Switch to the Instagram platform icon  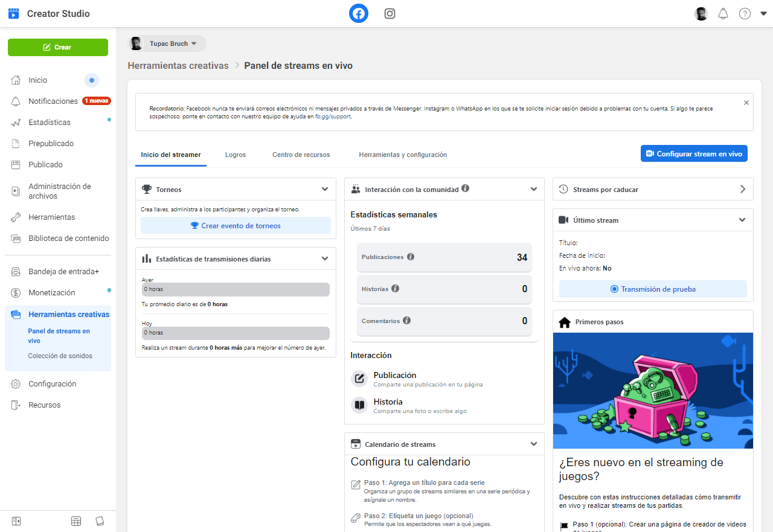[390, 13]
